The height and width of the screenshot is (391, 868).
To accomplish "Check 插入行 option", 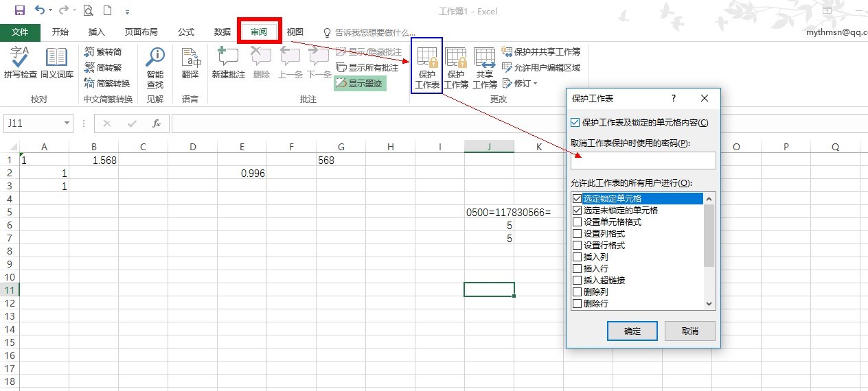I will 577,268.
